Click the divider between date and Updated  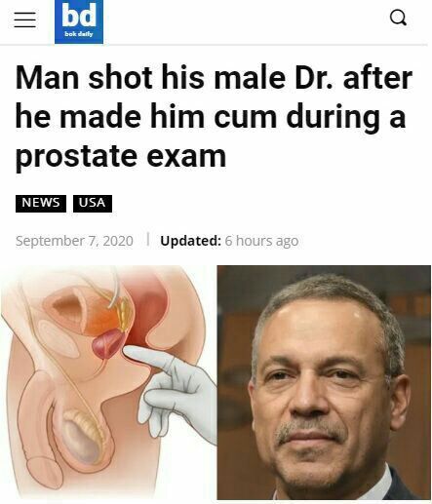click(148, 239)
